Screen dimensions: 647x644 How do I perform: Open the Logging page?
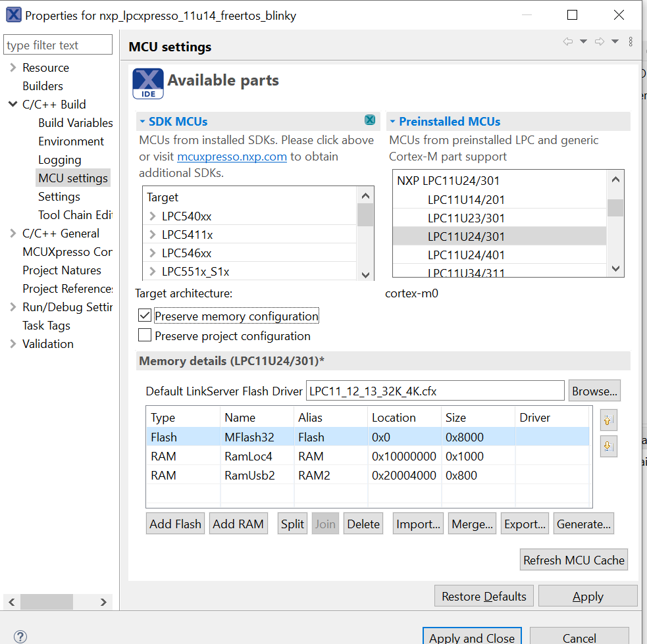coord(60,160)
